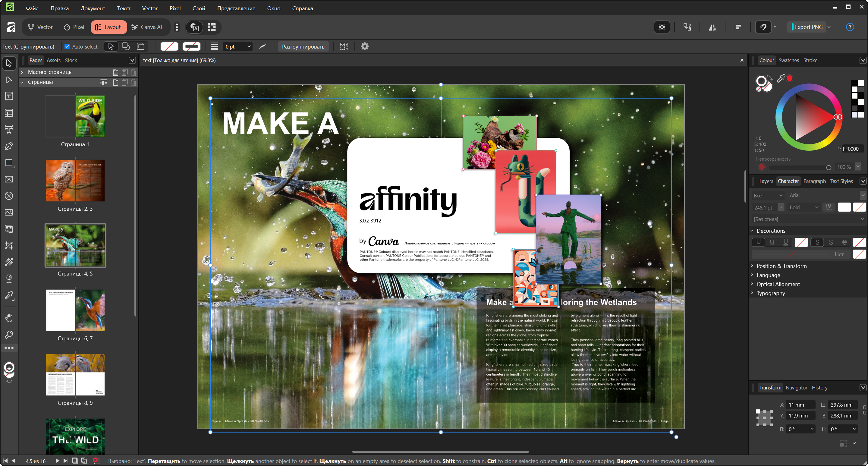Select the Node tool
The width and height of the screenshot is (868, 466).
[x=9, y=80]
